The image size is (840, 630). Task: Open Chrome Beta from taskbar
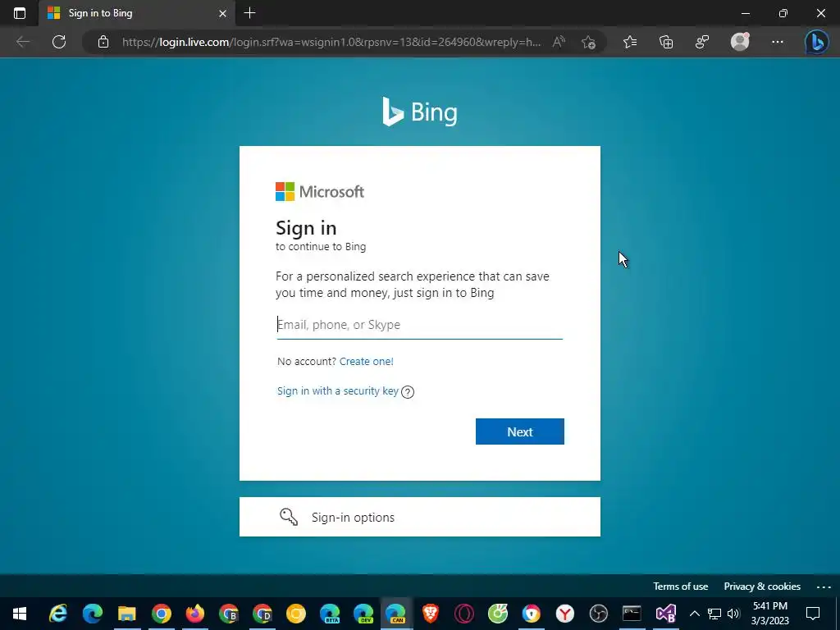tap(229, 614)
